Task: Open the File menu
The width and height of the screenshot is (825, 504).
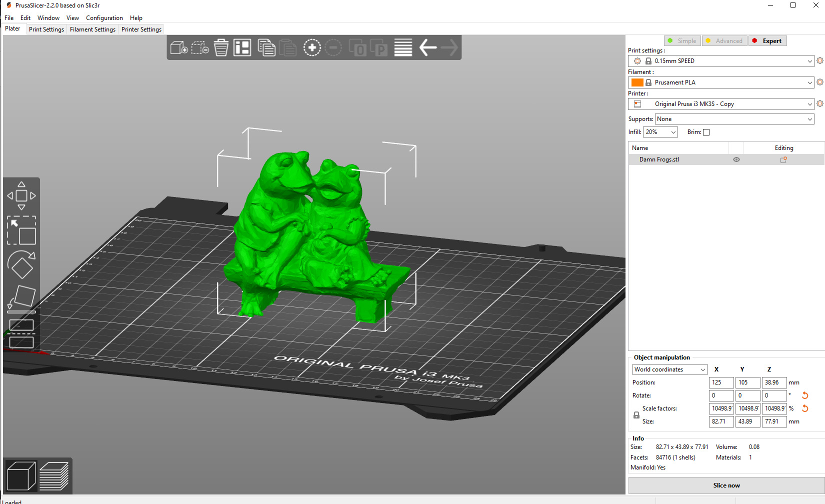Action: click(x=9, y=18)
